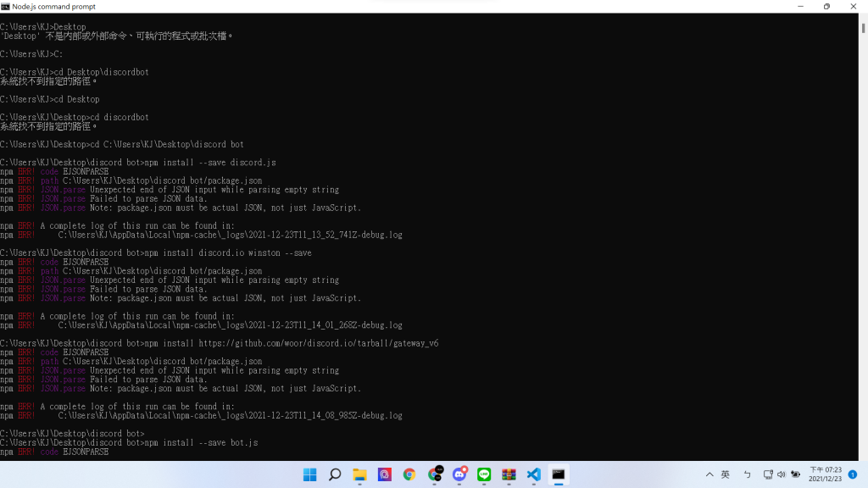The width and height of the screenshot is (868, 488).
Task: Click the 'C:\Users\KJ>cd Desktop' line
Action: pyautogui.click(x=50, y=99)
